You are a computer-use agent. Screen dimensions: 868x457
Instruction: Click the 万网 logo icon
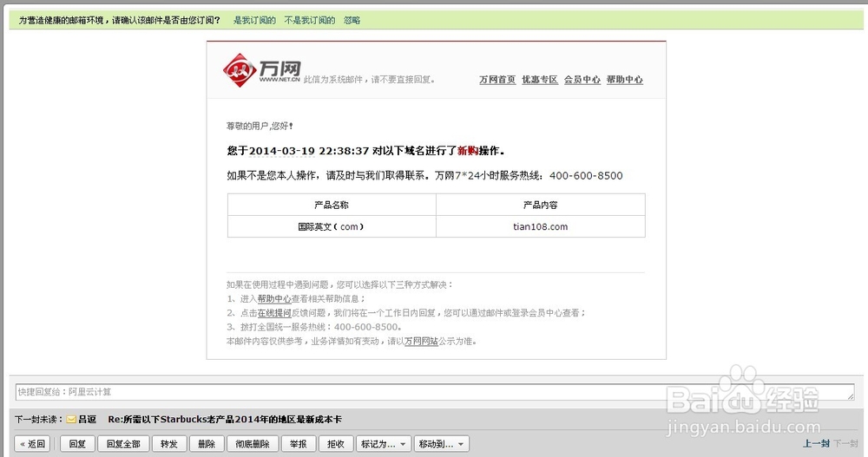pos(240,70)
